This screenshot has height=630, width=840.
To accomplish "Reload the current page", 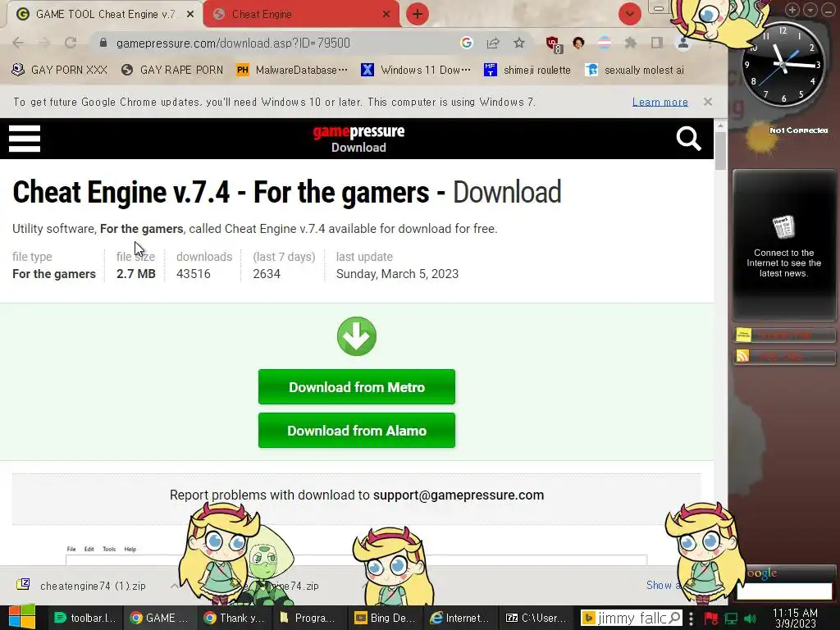I will 71,43.
